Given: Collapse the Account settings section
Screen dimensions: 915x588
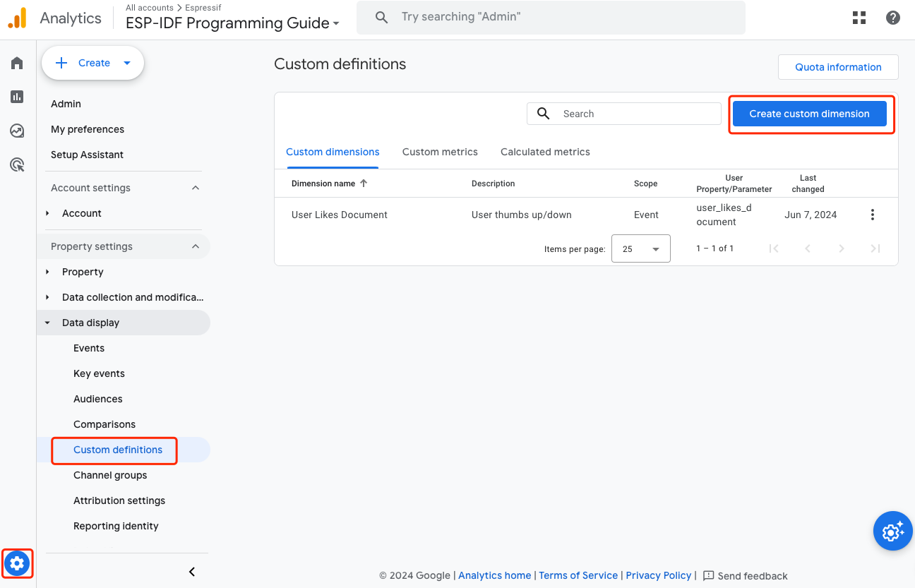Looking at the screenshot, I should click(x=196, y=188).
